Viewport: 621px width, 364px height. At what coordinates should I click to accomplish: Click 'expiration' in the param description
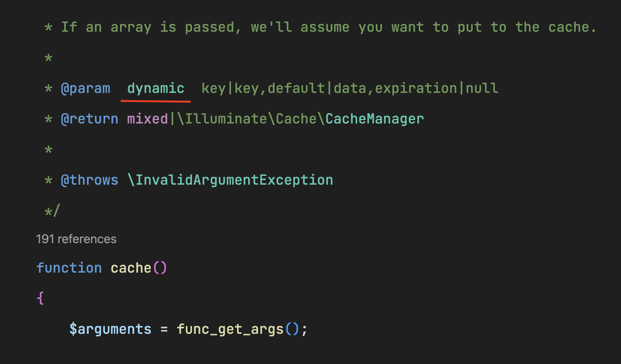click(x=416, y=88)
